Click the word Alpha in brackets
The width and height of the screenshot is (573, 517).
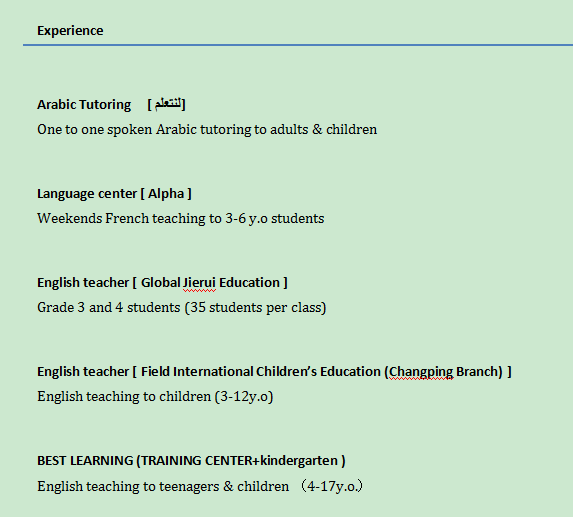point(166,194)
